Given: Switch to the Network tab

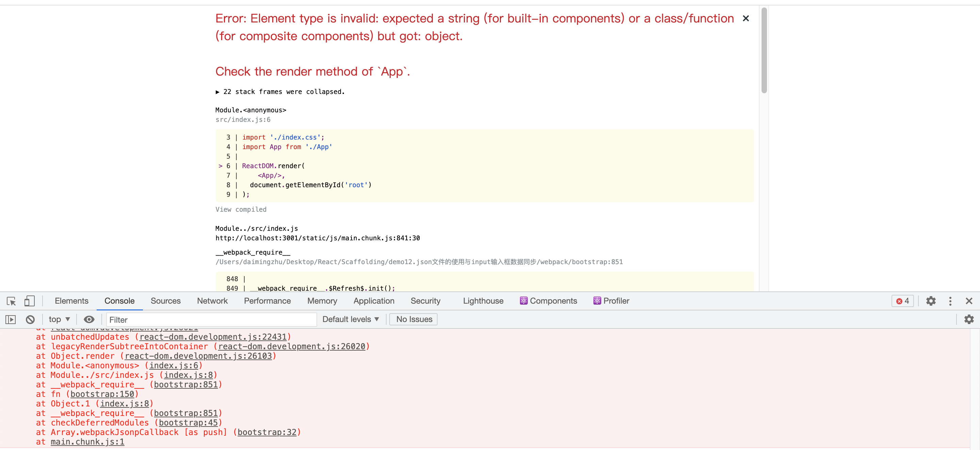Looking at the screenshot, I should pyautogui.click(x=212, y=301).
